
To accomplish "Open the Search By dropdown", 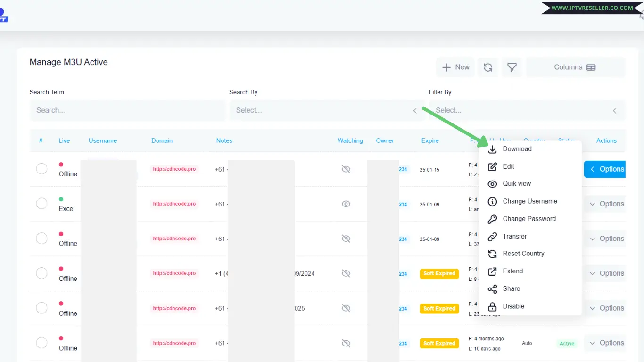I will click(x=326, y=110).
